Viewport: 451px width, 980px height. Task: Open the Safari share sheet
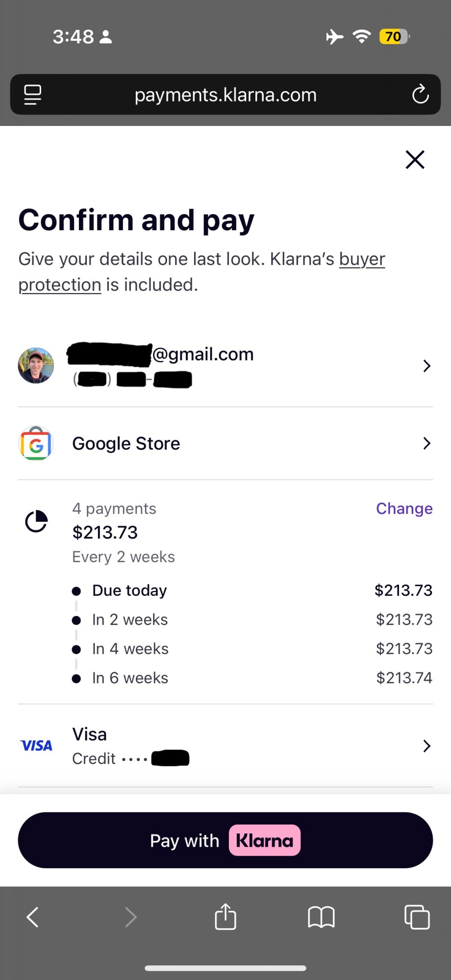pyautogui.click(x=225, y=916)
